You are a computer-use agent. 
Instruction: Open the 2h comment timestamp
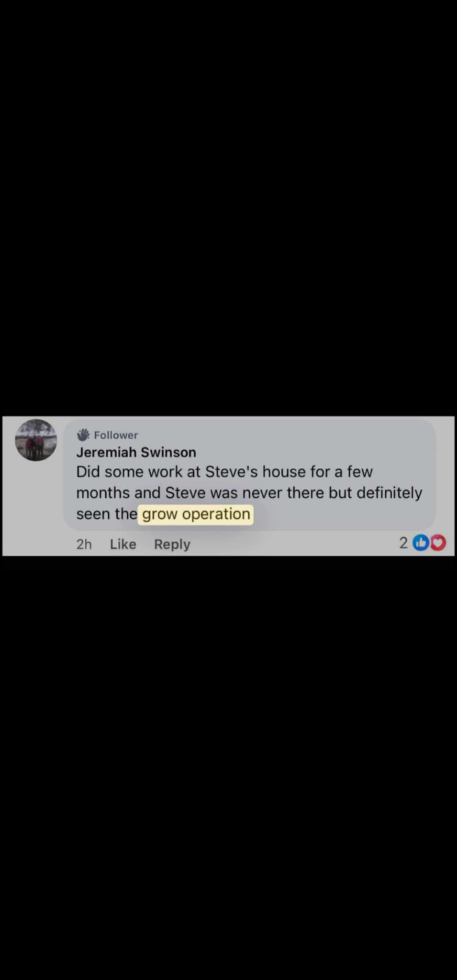tap(84, 544)
